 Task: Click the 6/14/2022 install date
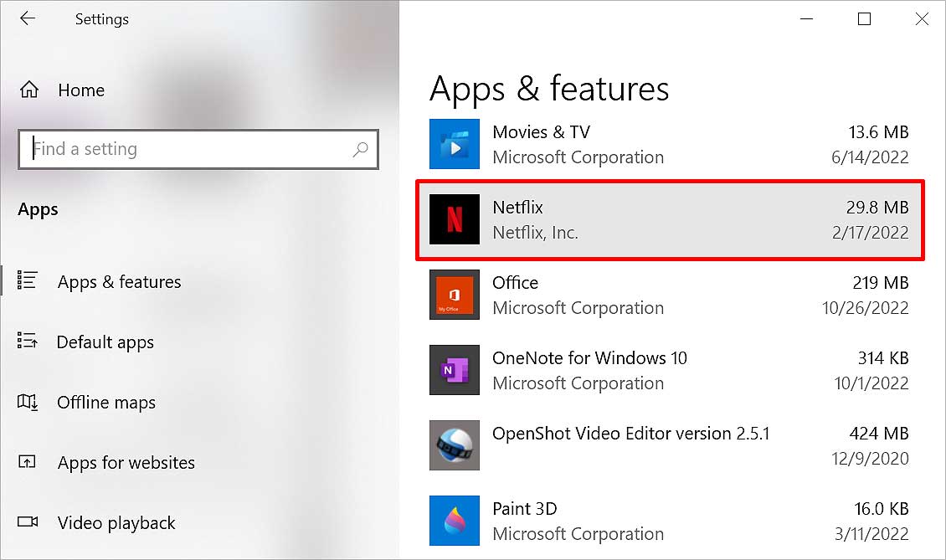(x=870, y=157)
